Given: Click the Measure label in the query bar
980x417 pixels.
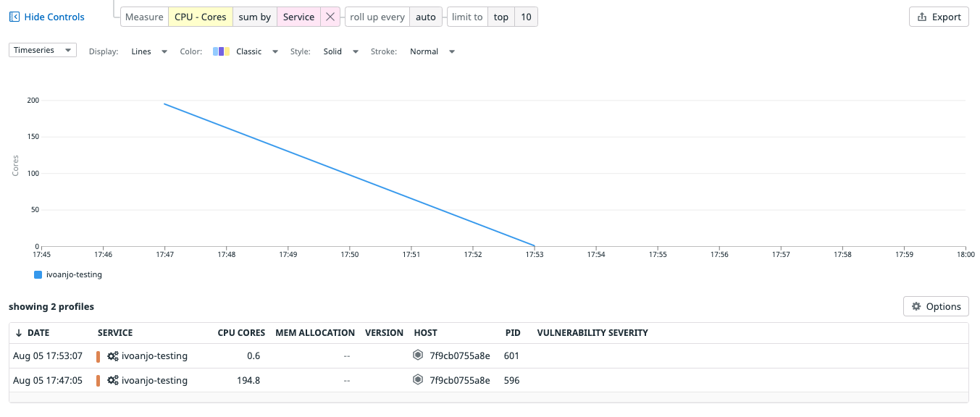Looking at the screenshot, I should click(144, 17).
